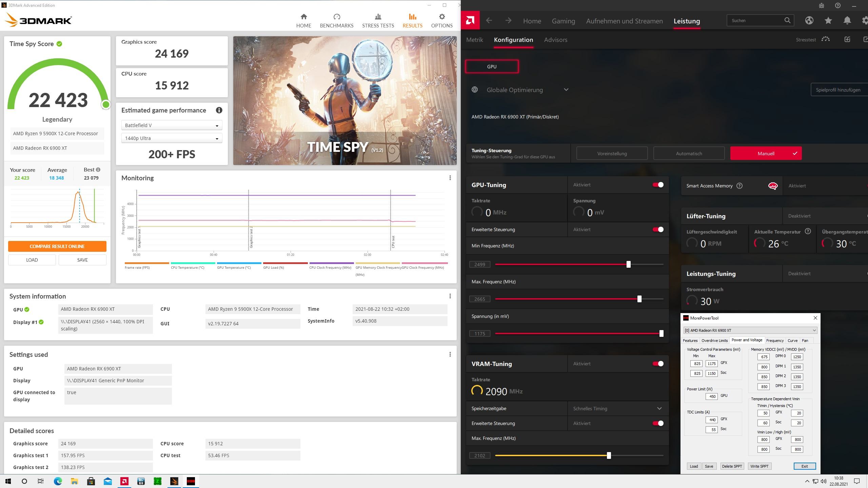Click the Min Frequenz slider handle

tap(628, 264)
